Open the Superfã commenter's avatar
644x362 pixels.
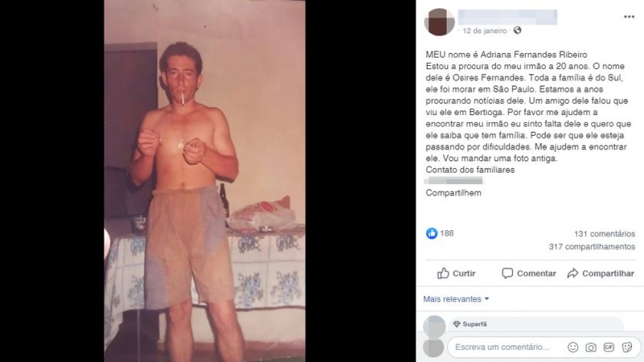[434, 327]
